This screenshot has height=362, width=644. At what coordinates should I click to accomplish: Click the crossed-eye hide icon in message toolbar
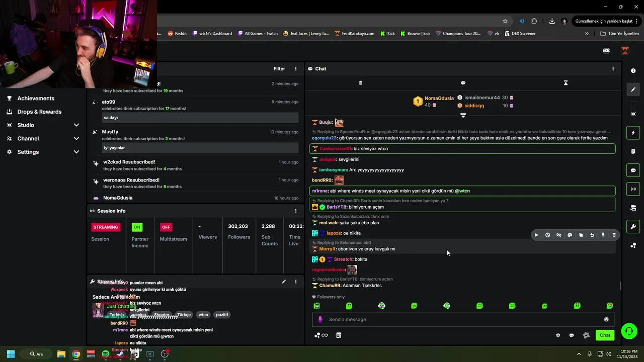coord(558,235)
